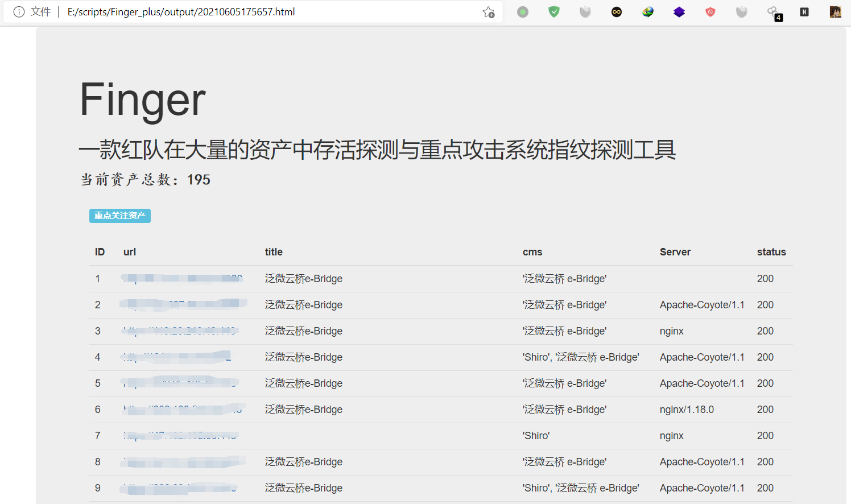
Task: Select row 5 title 泛微云桥e-Bridge
Action: pyautogui.click(x=304, y=383)
